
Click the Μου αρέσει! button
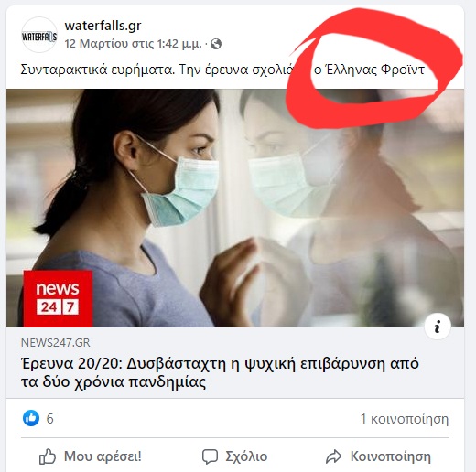(x=91, y=456)
